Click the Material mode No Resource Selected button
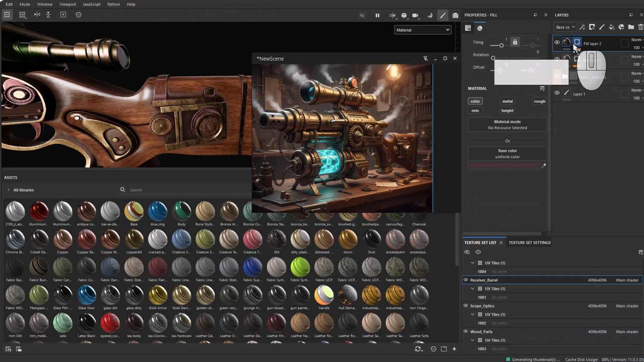 click(x=507, y=125)
